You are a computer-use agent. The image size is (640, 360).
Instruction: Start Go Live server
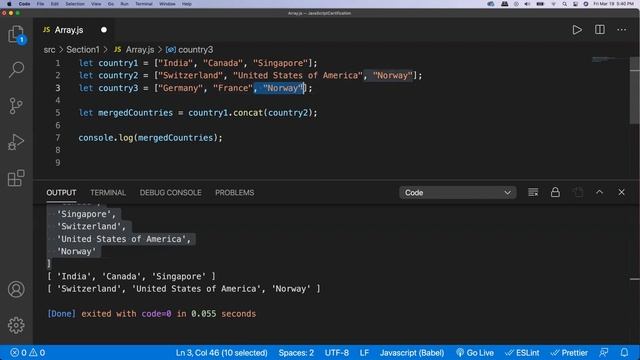click(x=475, y=353)
